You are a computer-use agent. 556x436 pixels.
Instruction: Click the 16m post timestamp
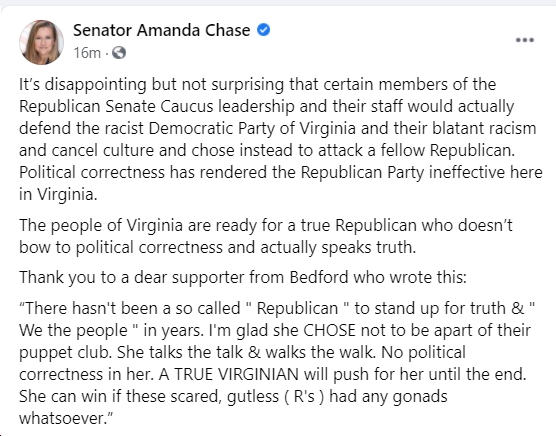87,53
